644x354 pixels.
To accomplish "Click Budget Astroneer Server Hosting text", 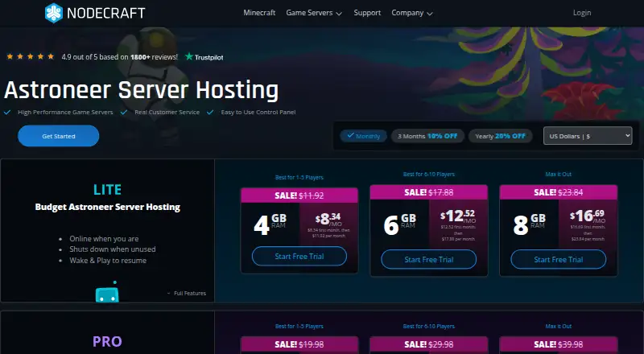I will pos(108,207).
